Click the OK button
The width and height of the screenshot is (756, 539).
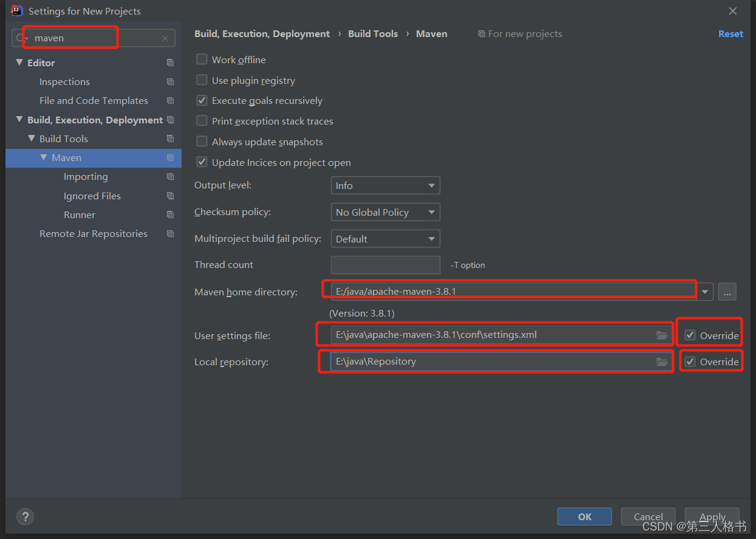tap(584, 517)
